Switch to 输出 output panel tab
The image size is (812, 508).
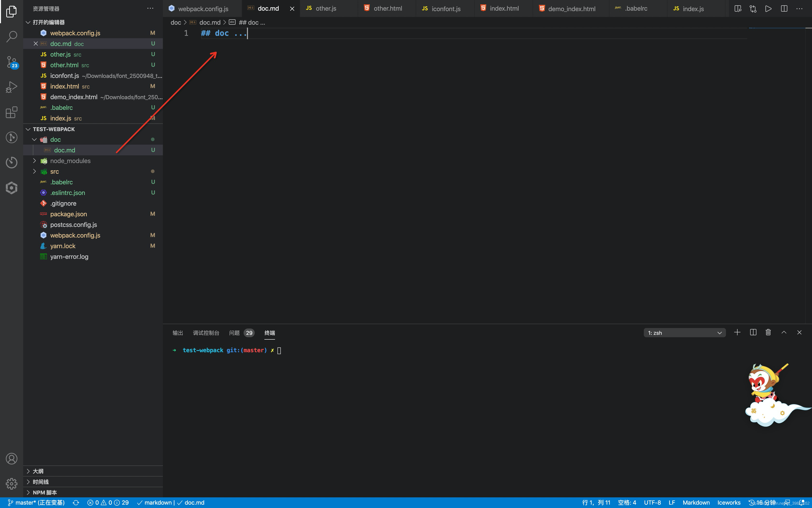177,333
